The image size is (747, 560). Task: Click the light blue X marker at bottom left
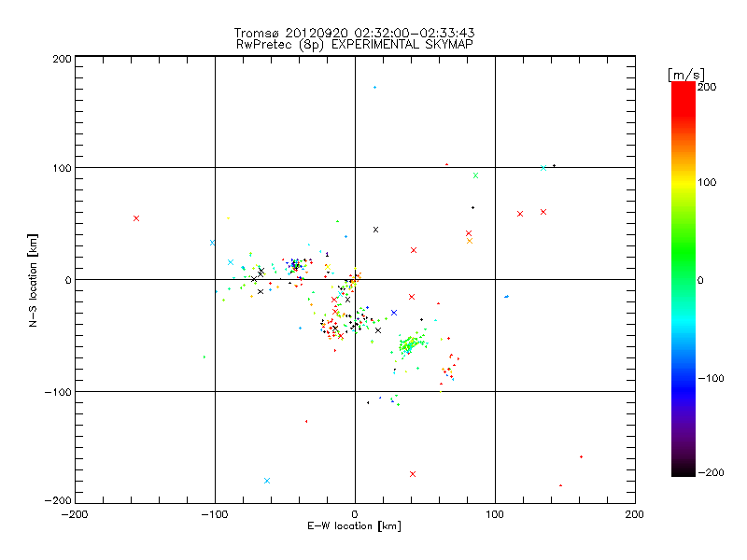(267, 481)
